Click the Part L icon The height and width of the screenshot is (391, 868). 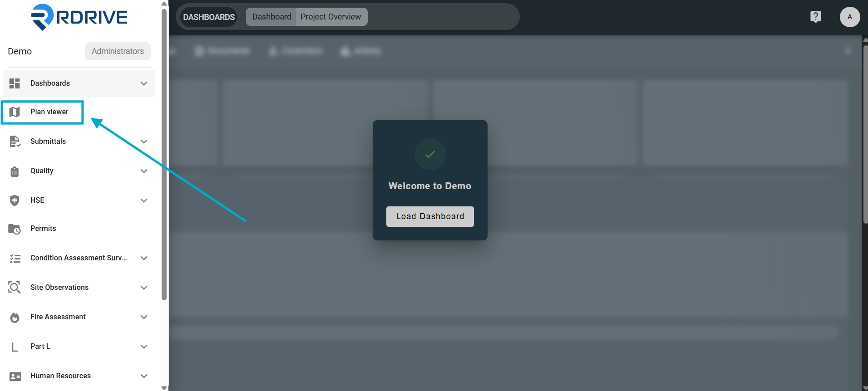[15, 347]
